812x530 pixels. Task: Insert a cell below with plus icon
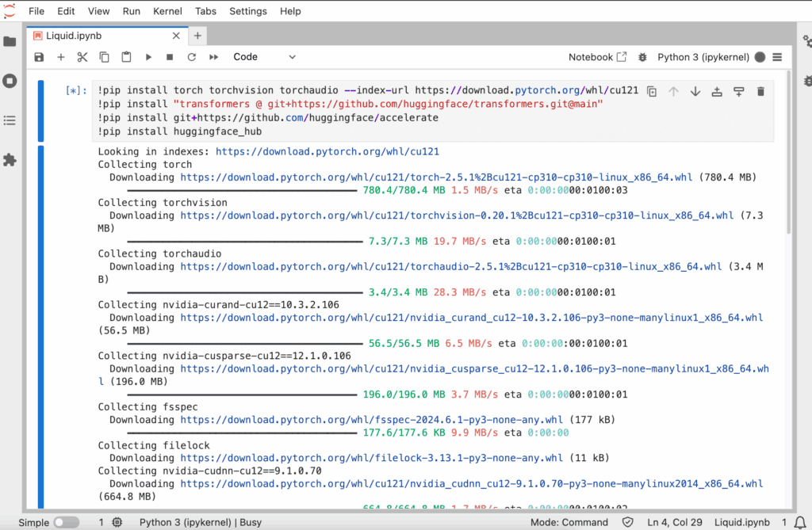point(60,57)
